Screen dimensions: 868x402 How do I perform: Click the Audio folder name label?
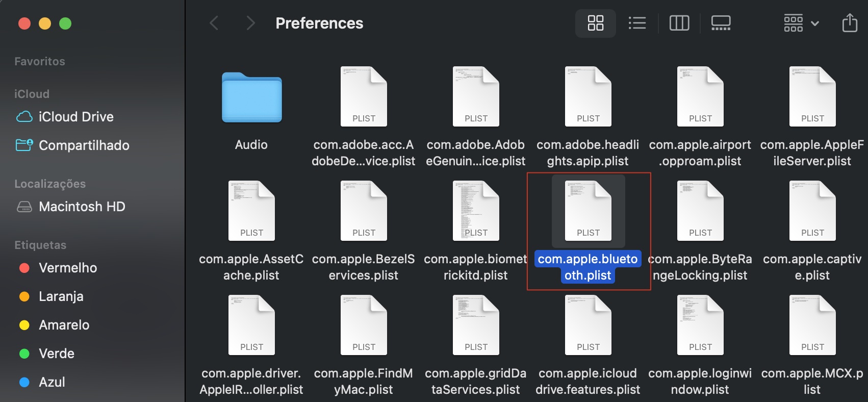tap(251, 145)
